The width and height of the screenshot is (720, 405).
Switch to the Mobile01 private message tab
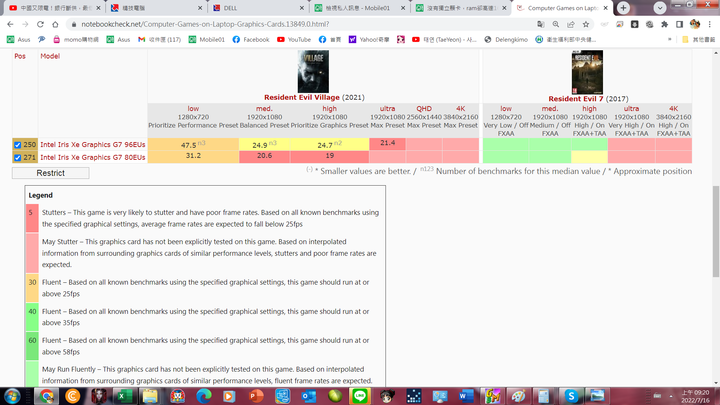[x=360, y=8]
